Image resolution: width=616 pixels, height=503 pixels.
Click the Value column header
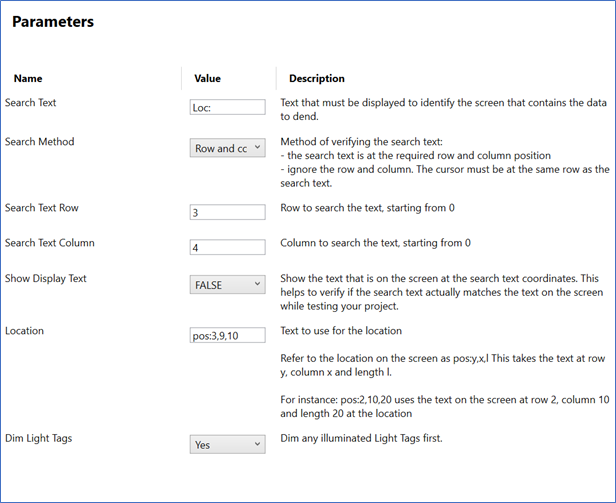[x=207, y=79]
